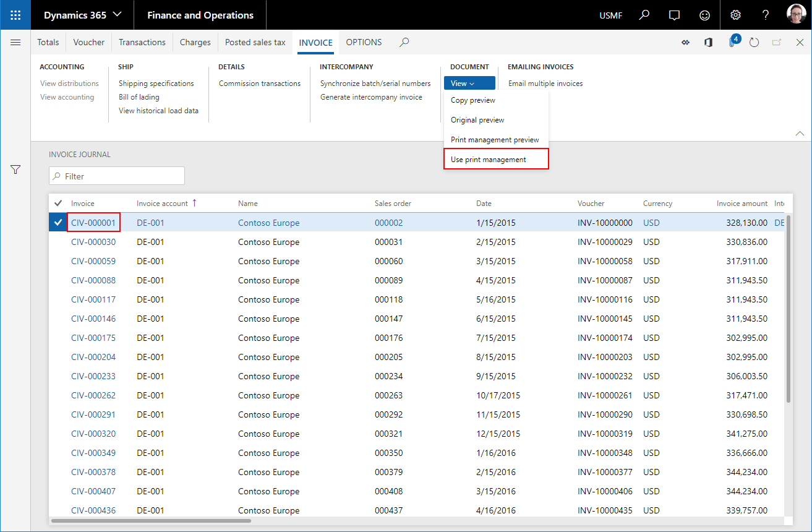Open Commission transactions
Screen dimensions: 812x532
260,84
